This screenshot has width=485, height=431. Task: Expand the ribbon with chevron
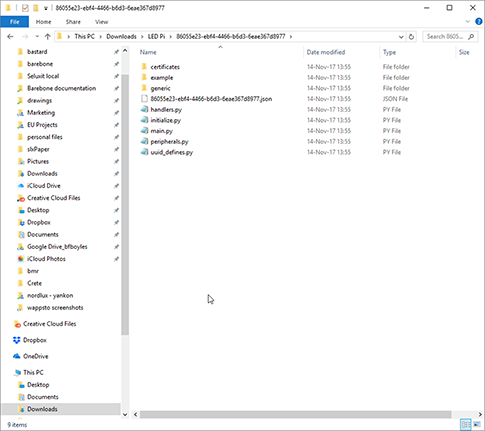467,22
